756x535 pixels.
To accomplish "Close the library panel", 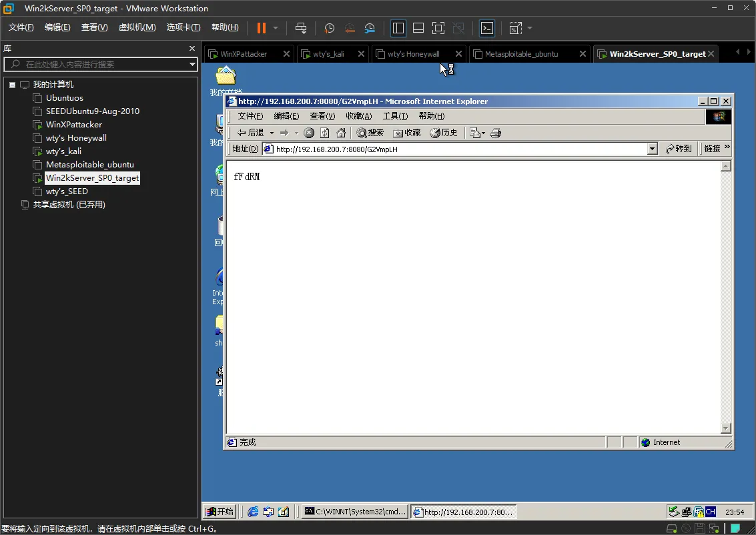I will (x=192, y=48).
